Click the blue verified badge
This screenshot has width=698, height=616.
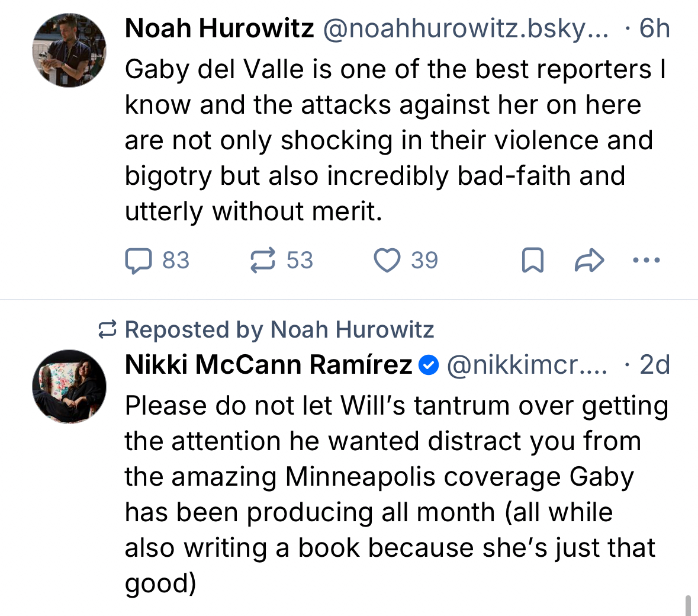coord(429,365)
